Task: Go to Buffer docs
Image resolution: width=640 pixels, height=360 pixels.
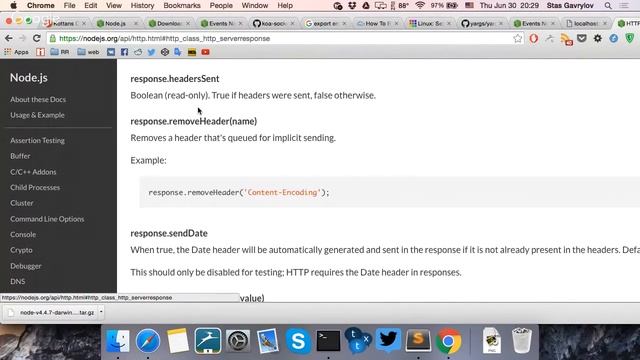Action: 20,156
